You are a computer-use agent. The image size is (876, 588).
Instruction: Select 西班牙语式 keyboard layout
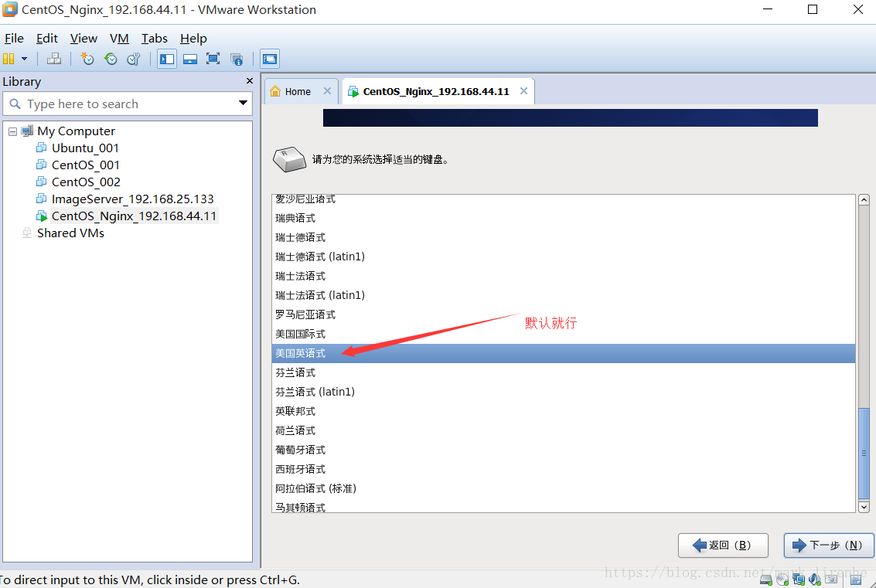coord(563,469)
